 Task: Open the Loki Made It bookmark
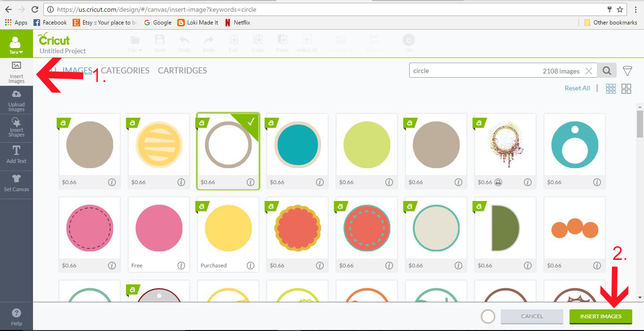pyautogui.click(x=198, y=22)
